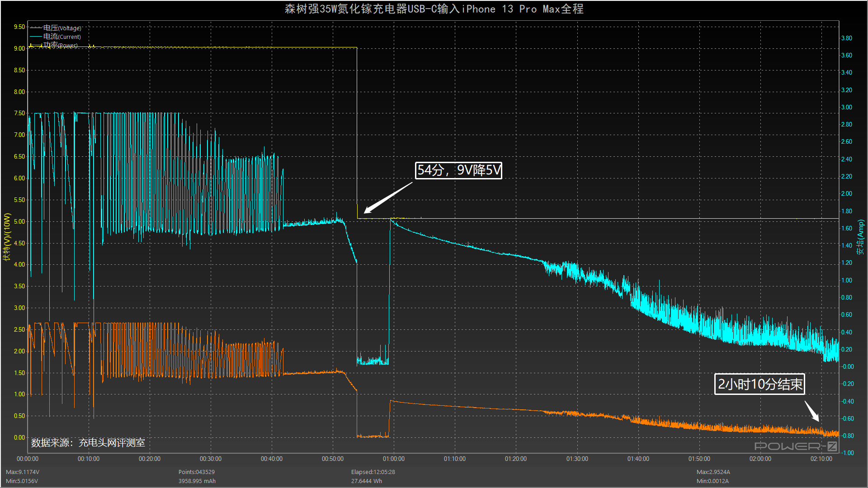
Task: Click the 2.50 voltage axis tick label
Action: 19,329
